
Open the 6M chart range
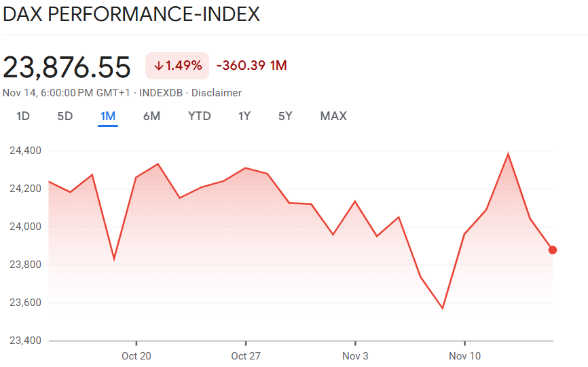point(151,116)
